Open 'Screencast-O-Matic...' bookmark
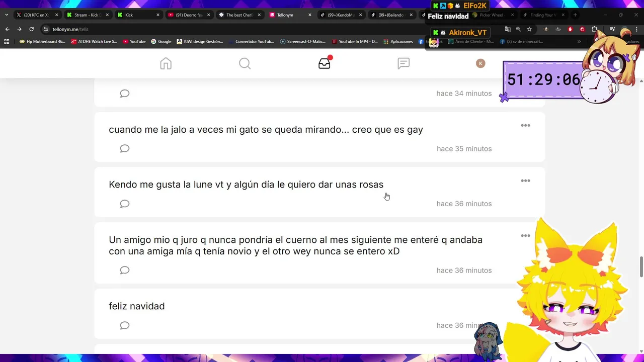Screen dimensions: 644x362 [x=303, y=42]
